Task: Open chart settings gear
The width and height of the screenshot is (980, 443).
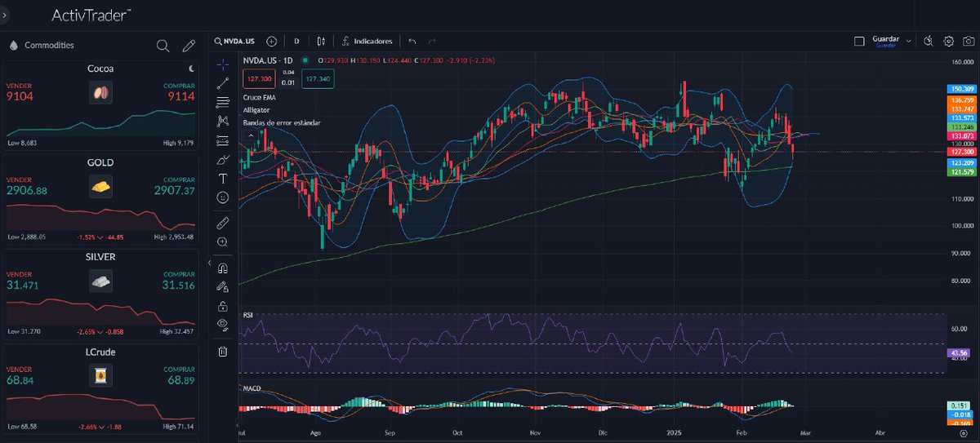Action: tap(949, 40)
